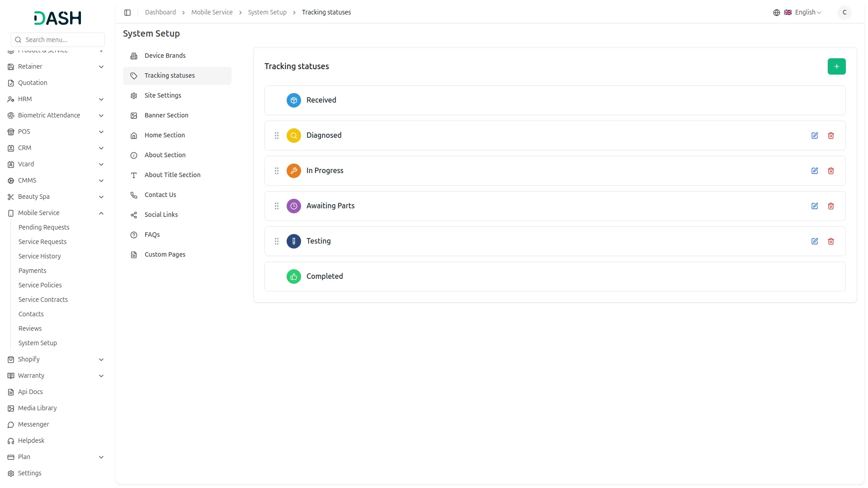Add a new tracking status with plus button
Viewport: 868px width, 488px height.
coord(837,66)
